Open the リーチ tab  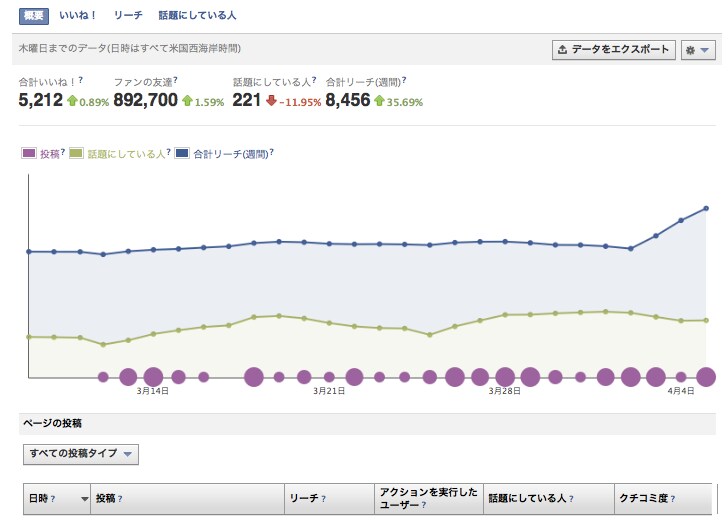point(128,15)
